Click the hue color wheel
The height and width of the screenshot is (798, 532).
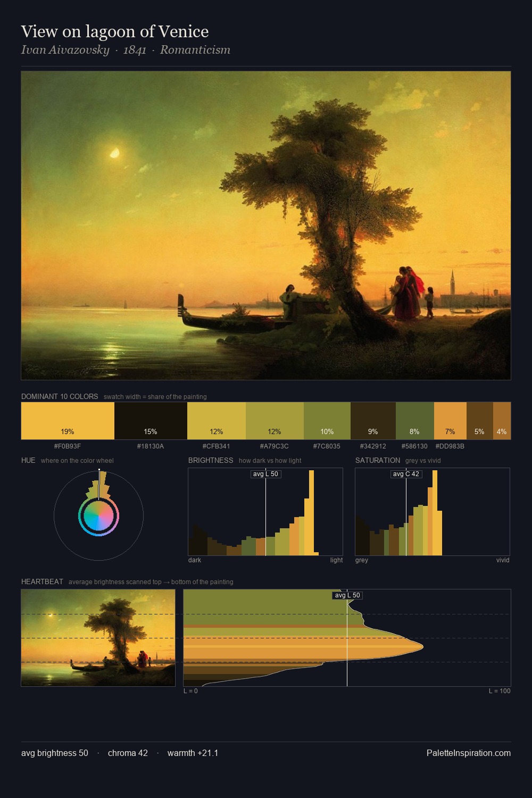point(98,516)
